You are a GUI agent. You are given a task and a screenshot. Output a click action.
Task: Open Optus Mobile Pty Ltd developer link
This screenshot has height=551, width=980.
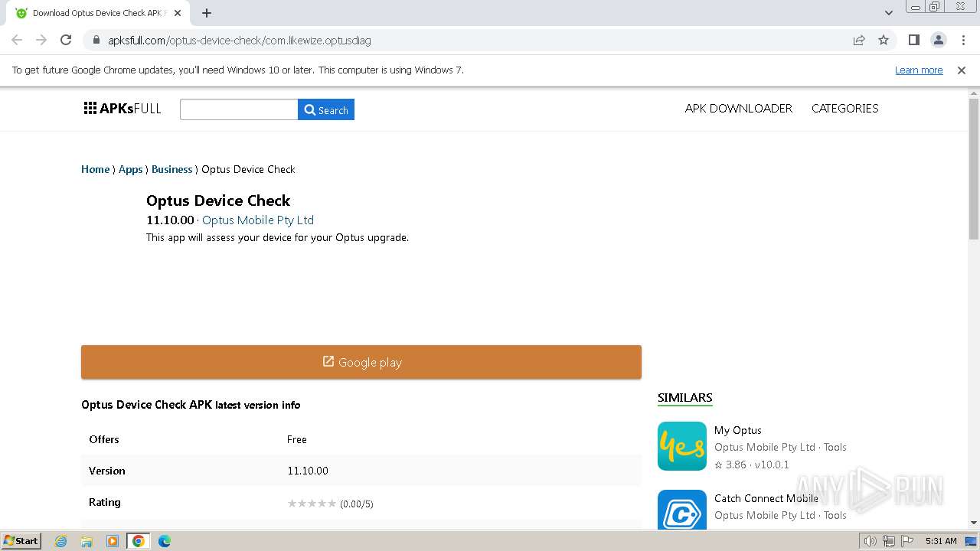coord(258,220)
